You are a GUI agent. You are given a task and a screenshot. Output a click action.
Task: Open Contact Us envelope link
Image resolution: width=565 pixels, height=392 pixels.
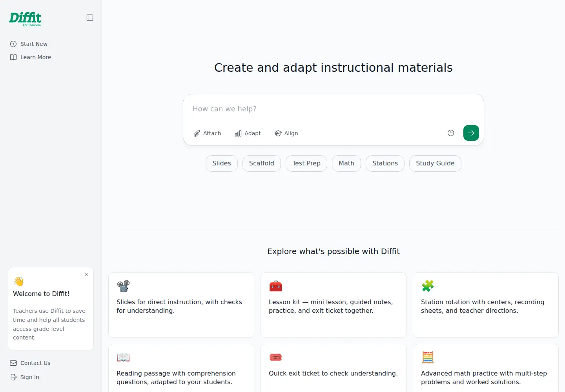click(30, 363)
